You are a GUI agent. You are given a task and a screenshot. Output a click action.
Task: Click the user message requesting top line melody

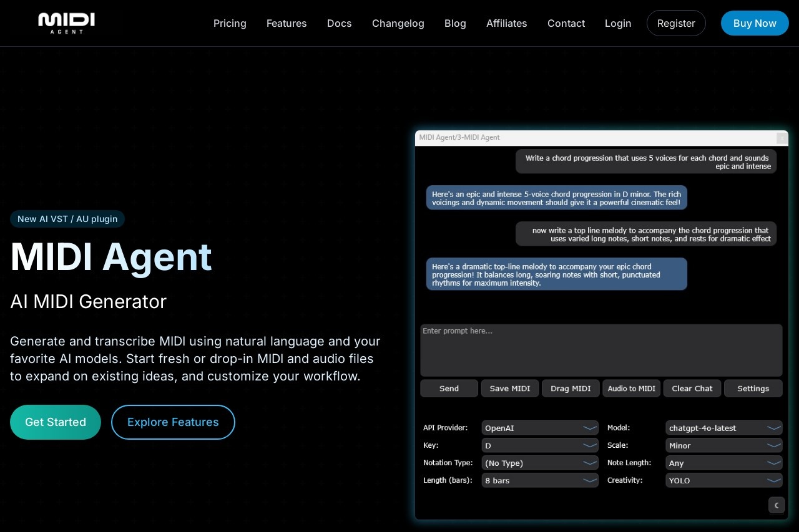[646, 234]
